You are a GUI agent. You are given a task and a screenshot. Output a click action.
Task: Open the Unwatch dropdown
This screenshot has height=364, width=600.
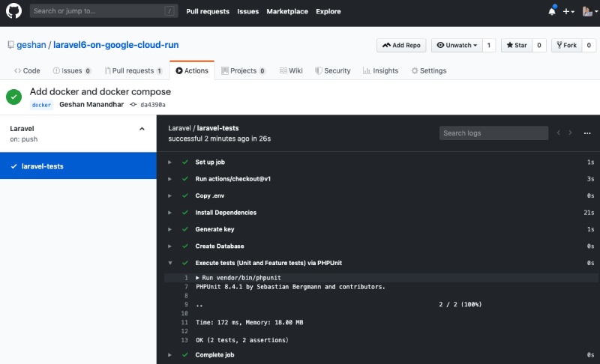(x=457, y=45)
